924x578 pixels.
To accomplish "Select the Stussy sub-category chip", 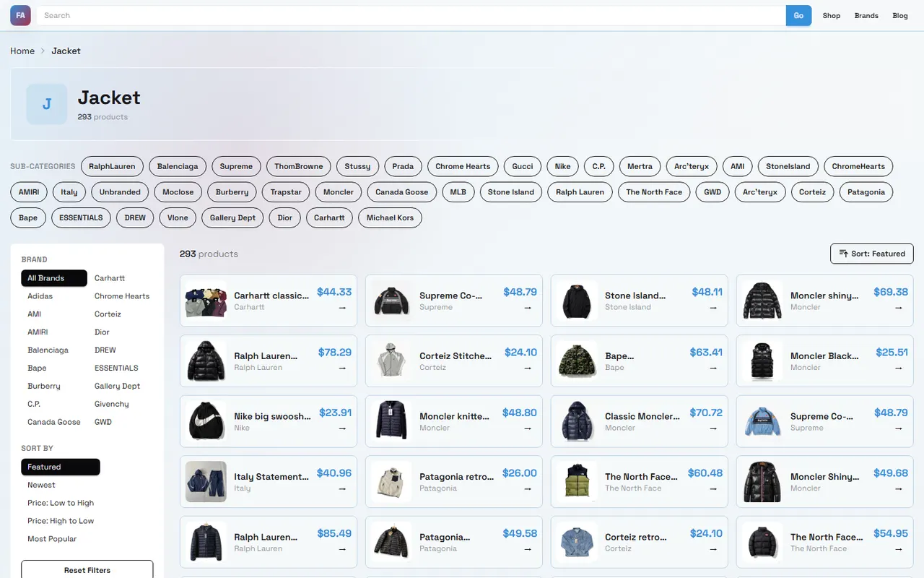I will (357, 166).
